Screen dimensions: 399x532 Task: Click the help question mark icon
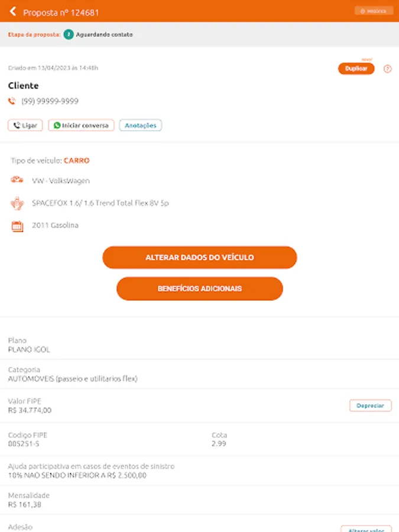(x=388, y=69)
